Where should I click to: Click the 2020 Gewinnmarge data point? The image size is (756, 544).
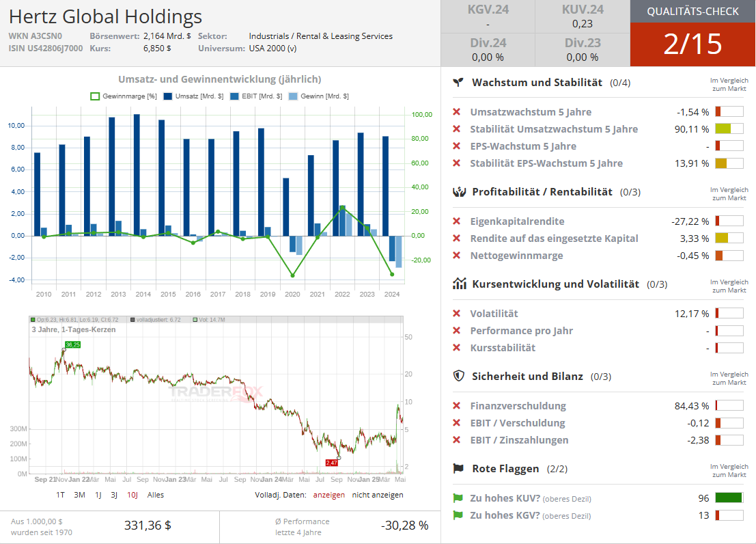coord(292,275)
